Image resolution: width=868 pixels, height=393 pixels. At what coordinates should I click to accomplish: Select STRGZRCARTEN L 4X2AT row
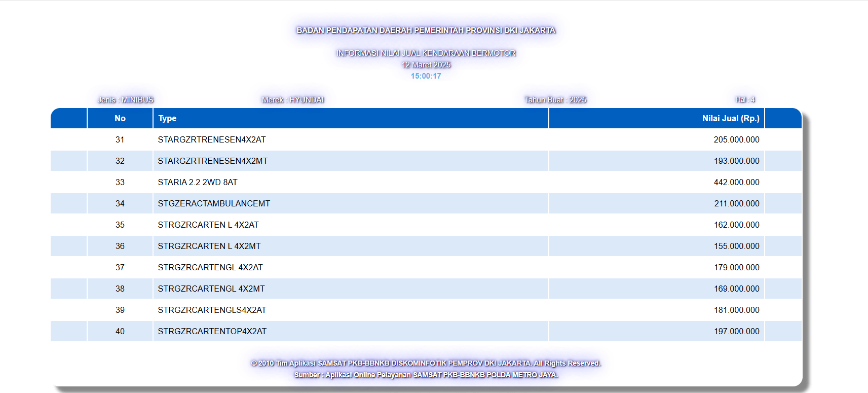click(426, 225)
